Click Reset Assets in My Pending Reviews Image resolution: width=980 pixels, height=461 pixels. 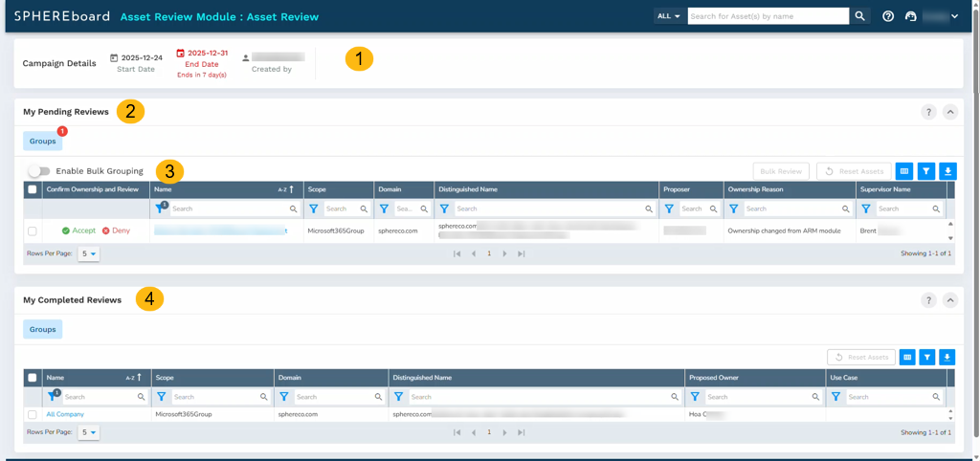click(x=854, y=171)
